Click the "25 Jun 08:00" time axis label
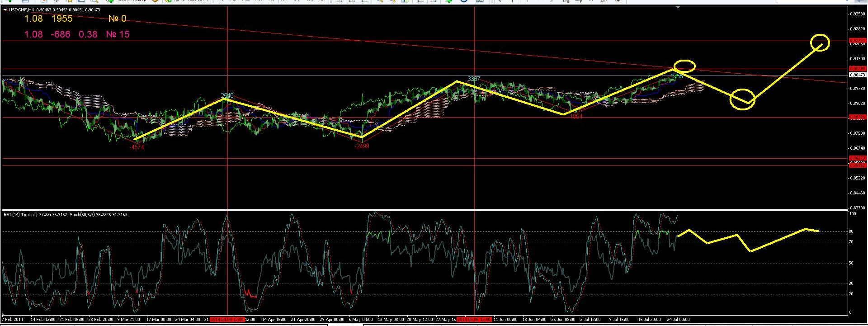 tap(563, 320)
